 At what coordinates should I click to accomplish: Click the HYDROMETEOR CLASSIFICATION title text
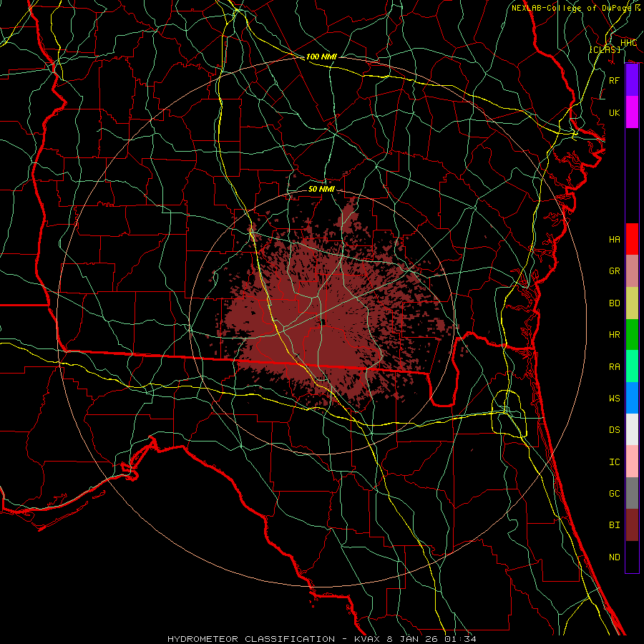[251, 639]
